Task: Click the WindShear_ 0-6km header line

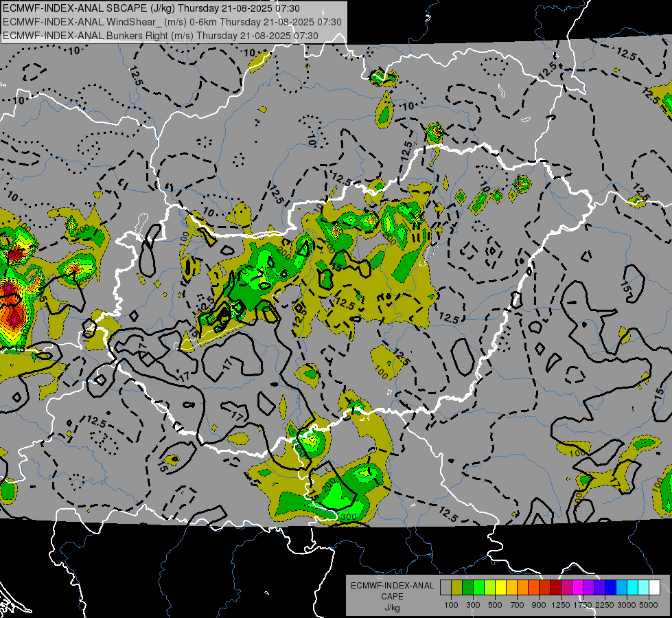Action: [x=172, y=22]
